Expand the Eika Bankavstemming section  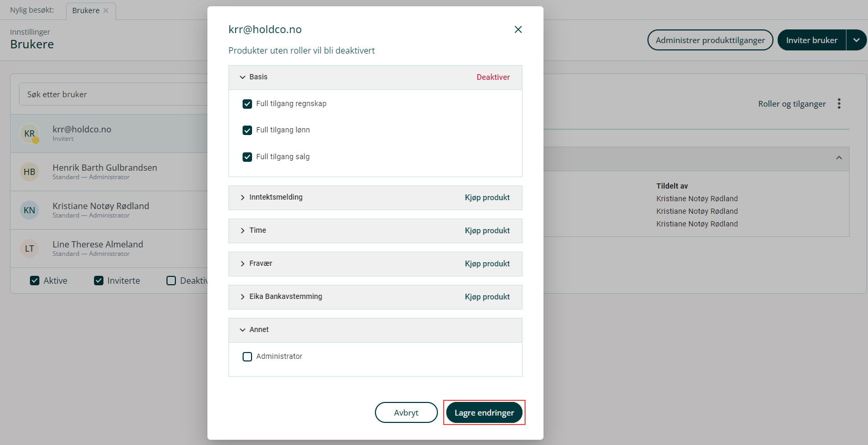click(243, 297)
